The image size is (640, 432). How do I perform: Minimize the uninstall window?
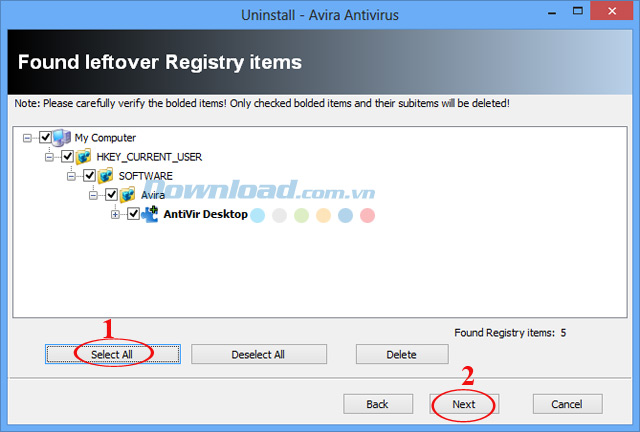[552, 12]
